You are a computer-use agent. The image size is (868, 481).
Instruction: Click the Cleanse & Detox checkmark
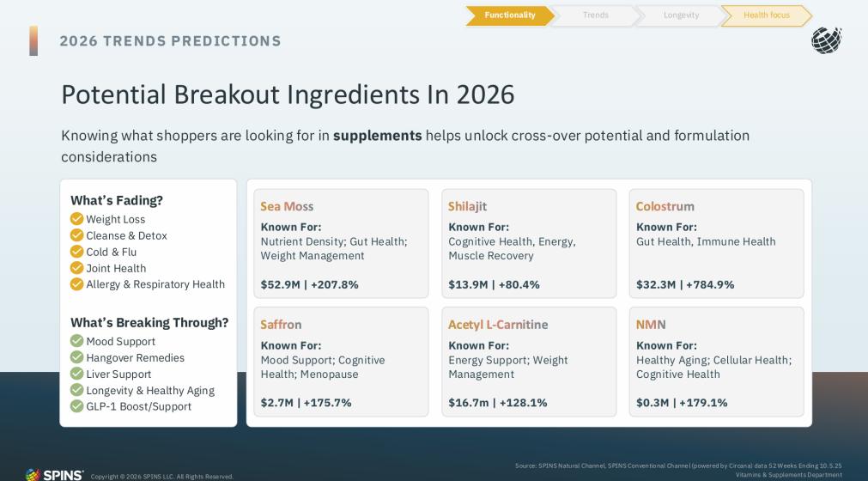[x=77, y=235]
